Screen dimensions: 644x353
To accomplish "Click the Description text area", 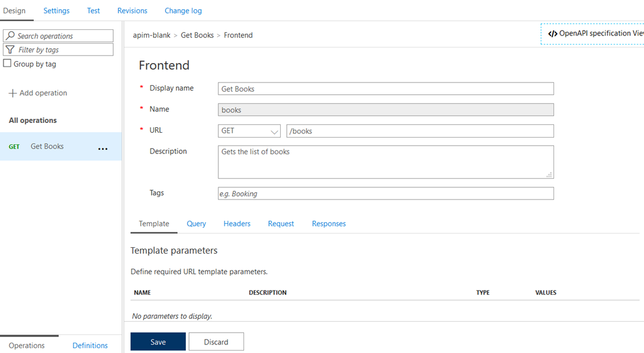I will point(386,162).
